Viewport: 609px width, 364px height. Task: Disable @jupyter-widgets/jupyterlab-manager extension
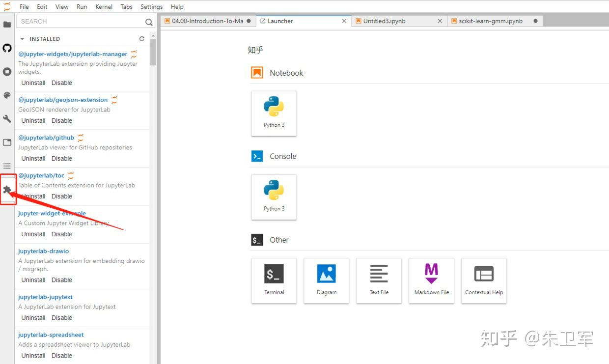[62, 83]
